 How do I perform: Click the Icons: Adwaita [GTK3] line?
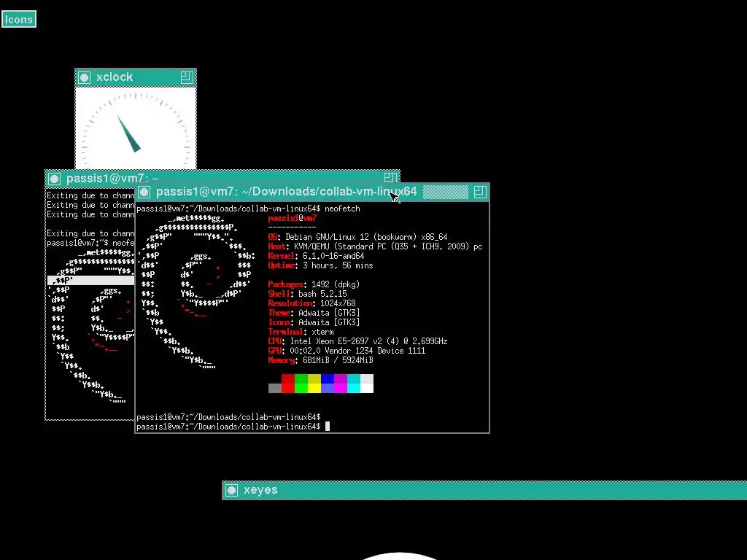point(314,322)
